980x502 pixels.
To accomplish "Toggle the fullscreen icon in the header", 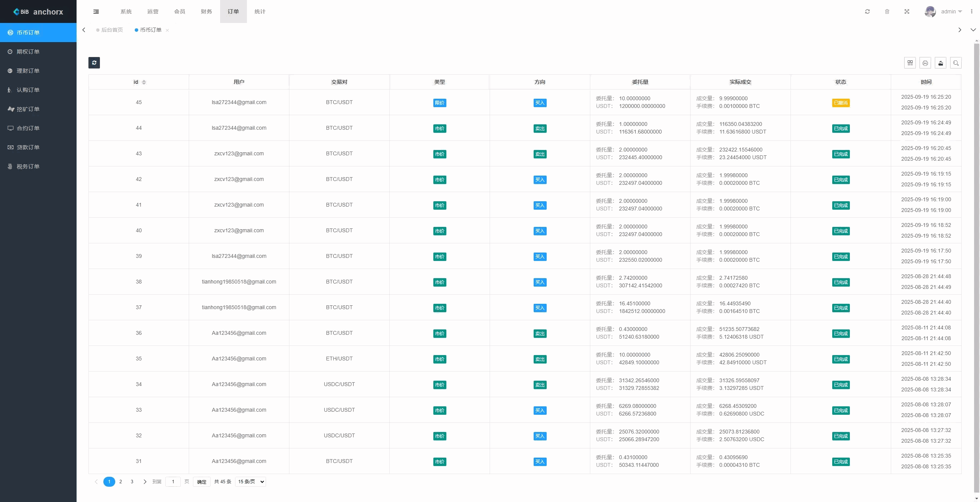I will click(907, 11).
